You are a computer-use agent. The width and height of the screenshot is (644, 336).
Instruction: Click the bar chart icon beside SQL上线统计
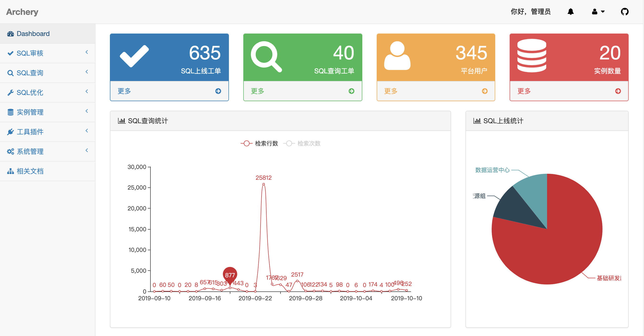pyautogui.click(x=477, y=121)
